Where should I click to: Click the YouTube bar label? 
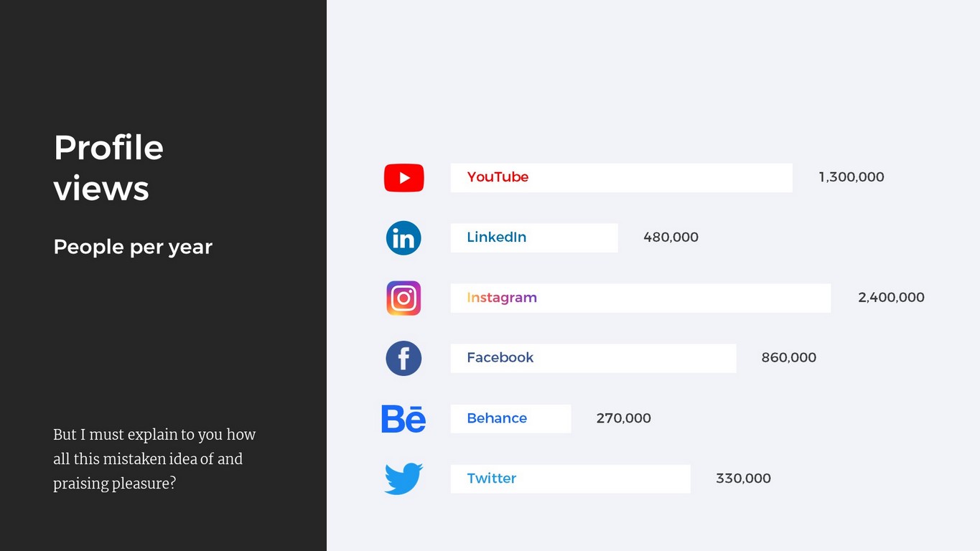click(x=498, y=177)
